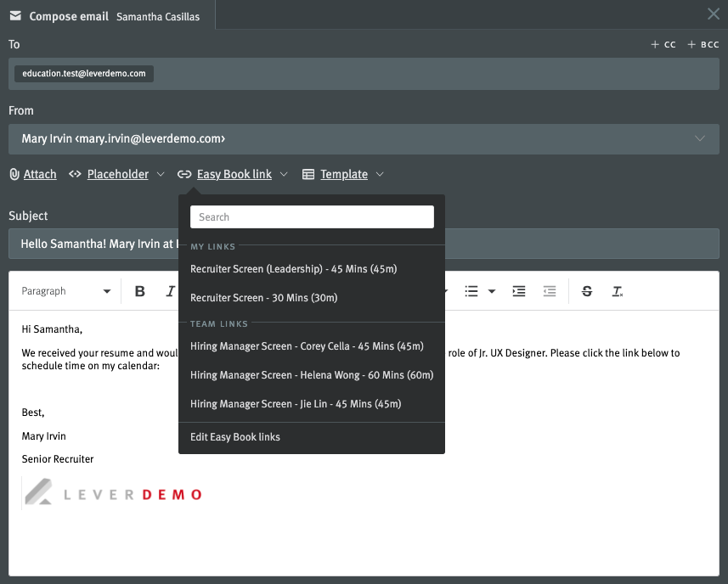This screenshot has height=584, width=728.
Task: Open bulleted list style options arrow
Action: 492,291
